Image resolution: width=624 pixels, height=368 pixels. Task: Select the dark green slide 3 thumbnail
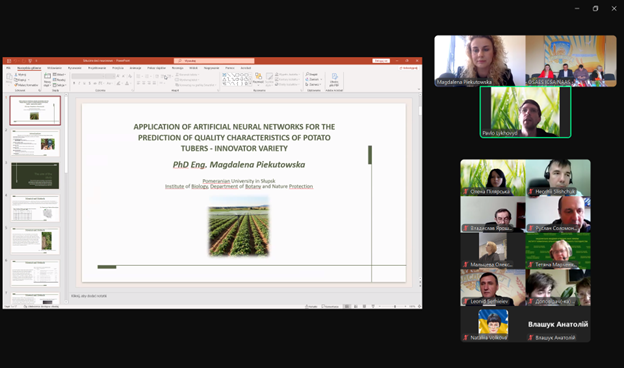click(x=35, y=175)
